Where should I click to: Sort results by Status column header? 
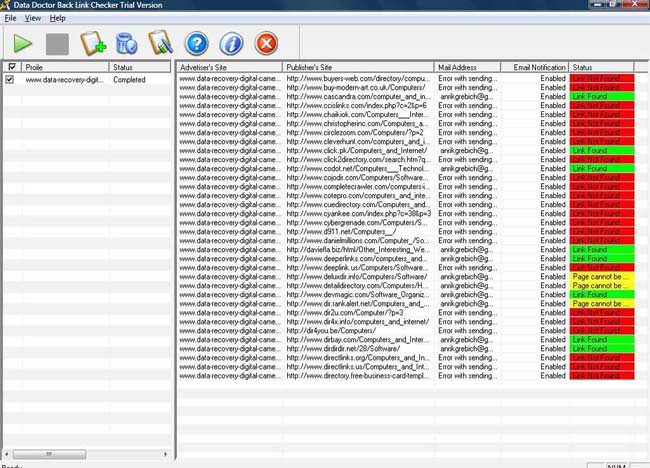click(601, 67)
